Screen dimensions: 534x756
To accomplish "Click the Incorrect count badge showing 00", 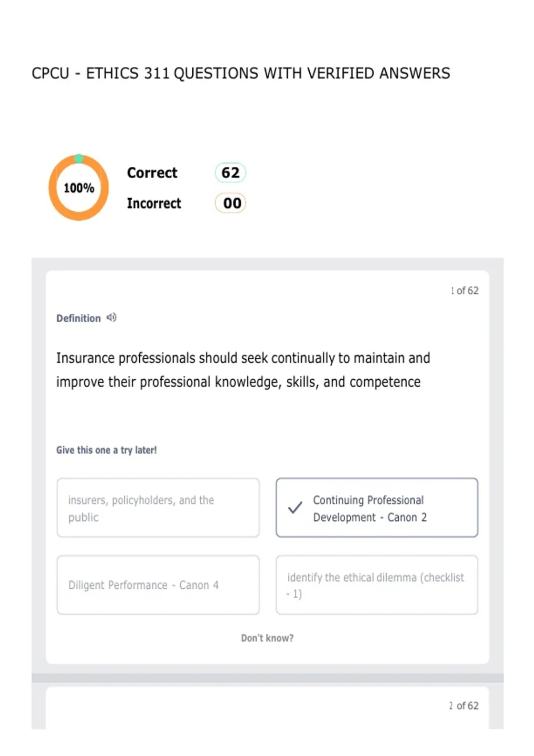I will pyautogui.click(x=231, y=203).
